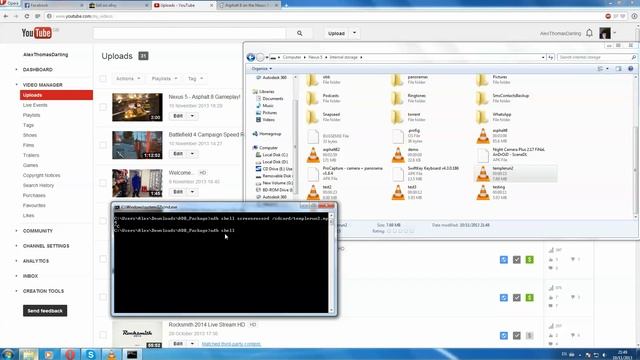Click the YouTube search input field
Screen dimensions: 640x360
190,33
